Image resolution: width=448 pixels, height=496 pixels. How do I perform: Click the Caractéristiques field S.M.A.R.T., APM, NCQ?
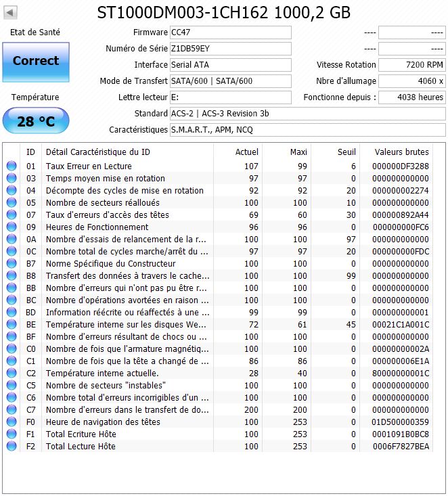tap(308, 130)
